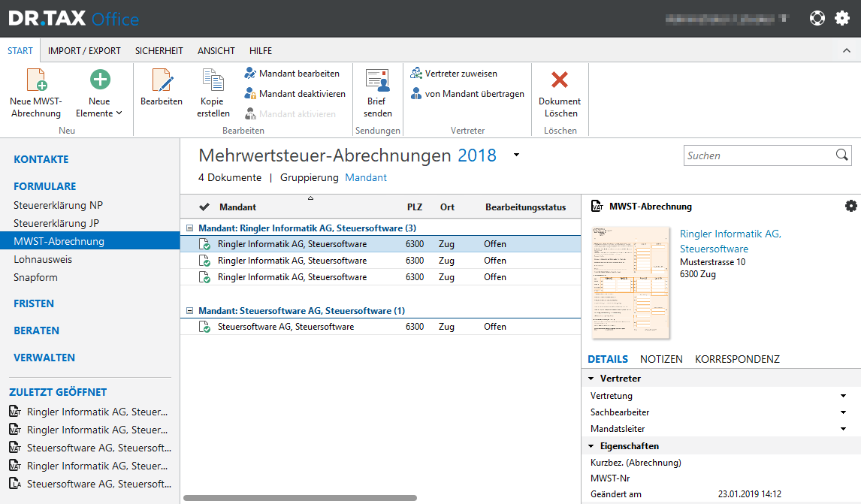This screenshot has width=861, height=504.
Task: Collapse the Vertreter section
Action: (x=591, y=379)
